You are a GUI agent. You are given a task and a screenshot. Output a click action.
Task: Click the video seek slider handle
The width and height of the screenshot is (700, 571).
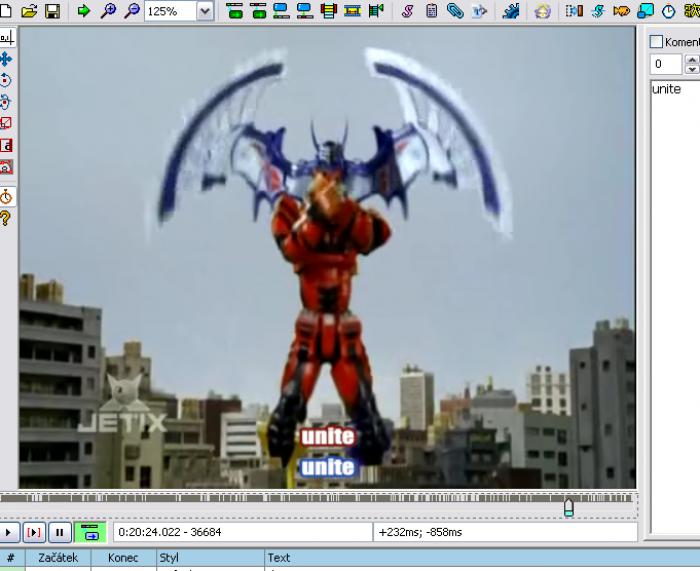pyautogui.click(x=568, y=508)
